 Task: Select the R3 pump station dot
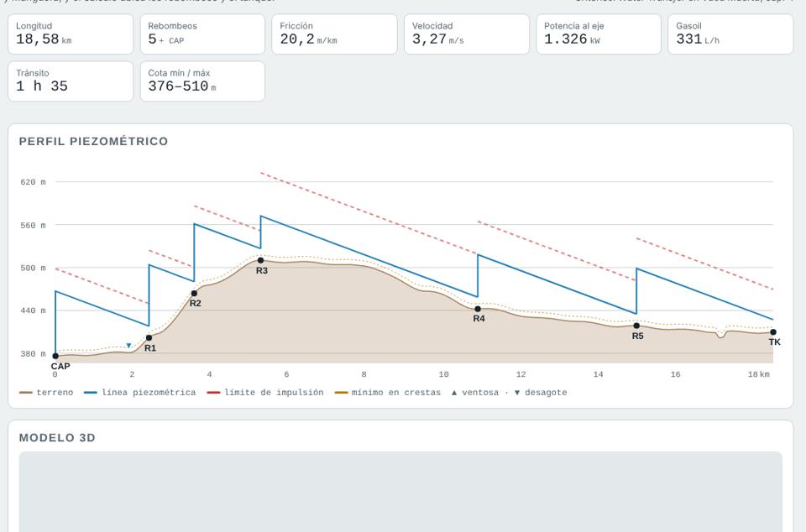point(260,261)
